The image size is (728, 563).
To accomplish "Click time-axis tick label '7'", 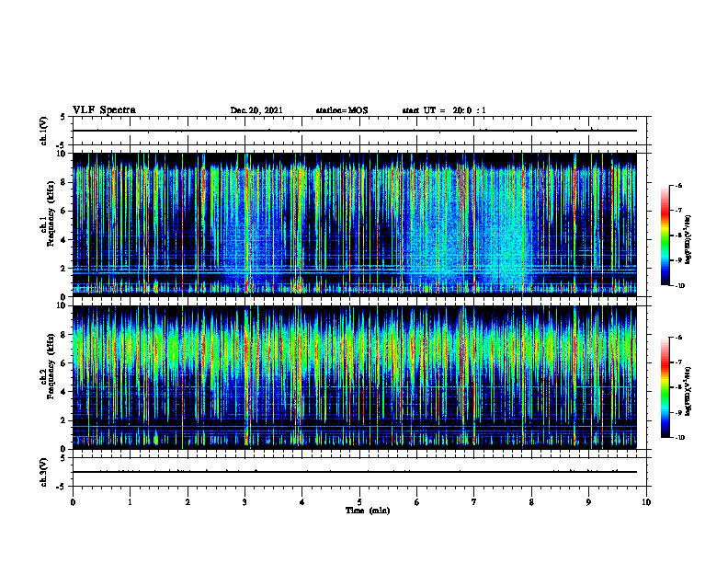I will (x=474, y=502).
